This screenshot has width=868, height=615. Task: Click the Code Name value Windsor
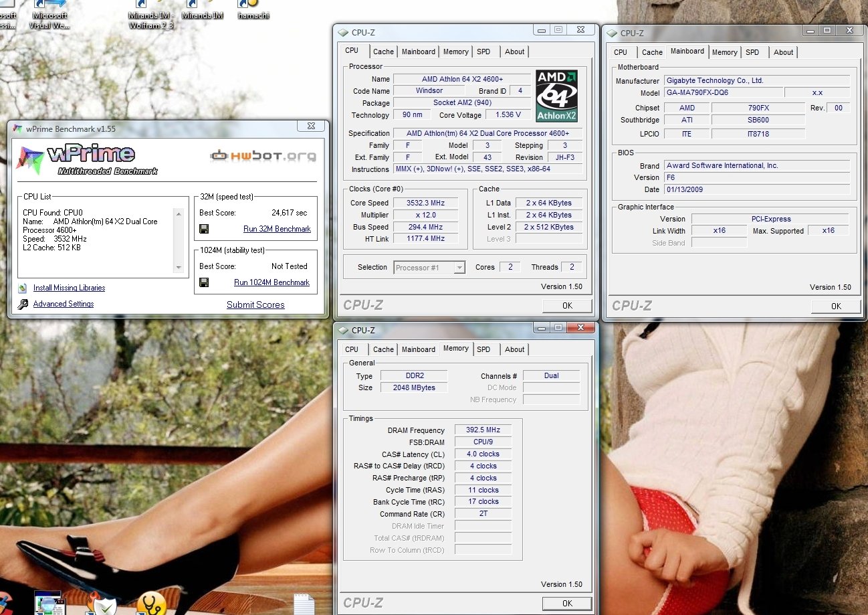pyautogui.click(x=429, y=90)
